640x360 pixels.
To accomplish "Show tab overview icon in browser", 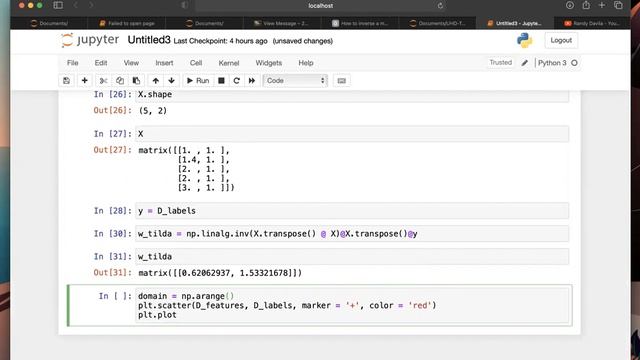I will click(x=618, y=5).
